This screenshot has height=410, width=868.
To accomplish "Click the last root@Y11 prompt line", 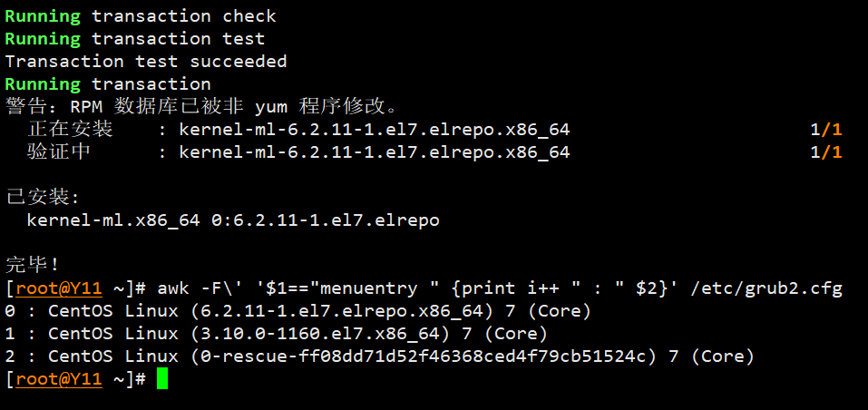I will point(74,379).
